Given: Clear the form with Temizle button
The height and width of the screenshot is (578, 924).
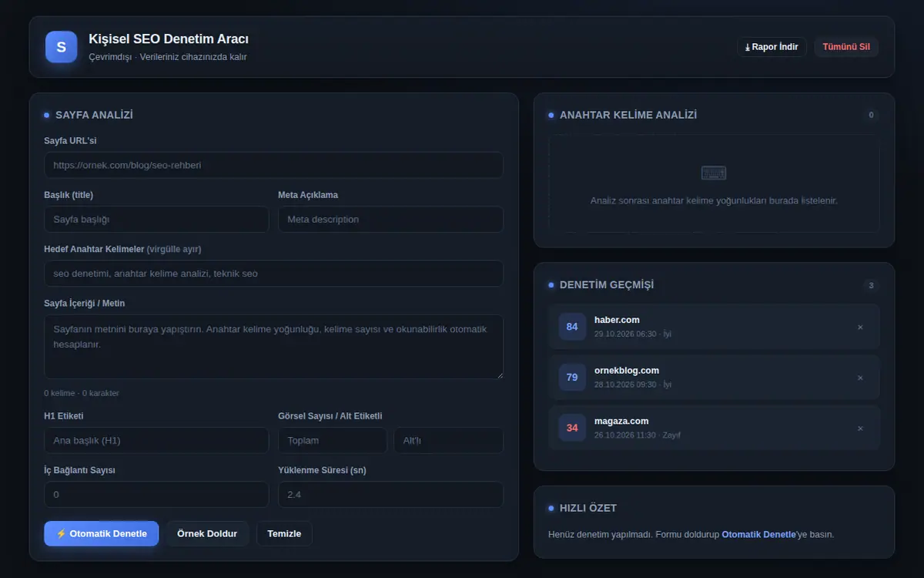Looking at the screenshot, I should (284, 533).
